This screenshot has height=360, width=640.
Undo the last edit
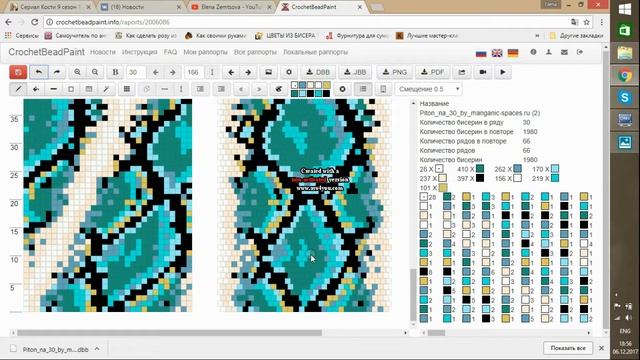tap(39, 72)
